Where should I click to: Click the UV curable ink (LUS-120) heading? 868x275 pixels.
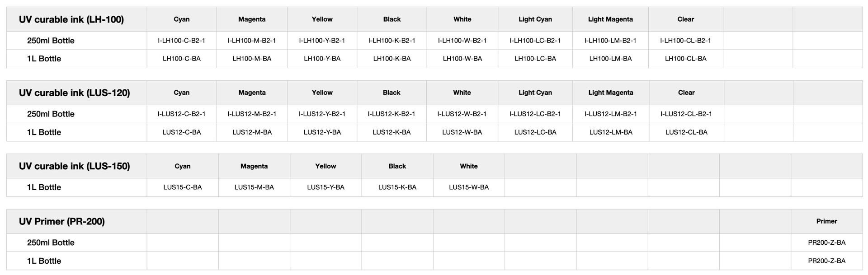coord(75,93)
